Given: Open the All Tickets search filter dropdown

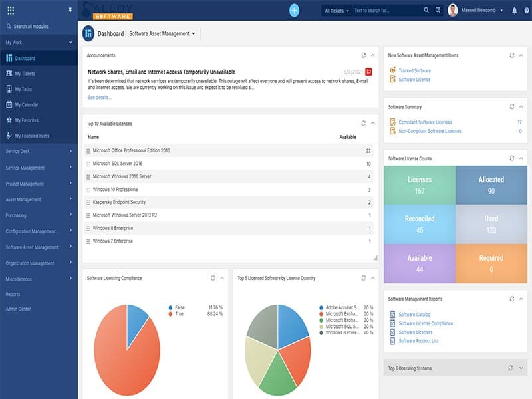Looking at the screenshot, I should [336, 11].
